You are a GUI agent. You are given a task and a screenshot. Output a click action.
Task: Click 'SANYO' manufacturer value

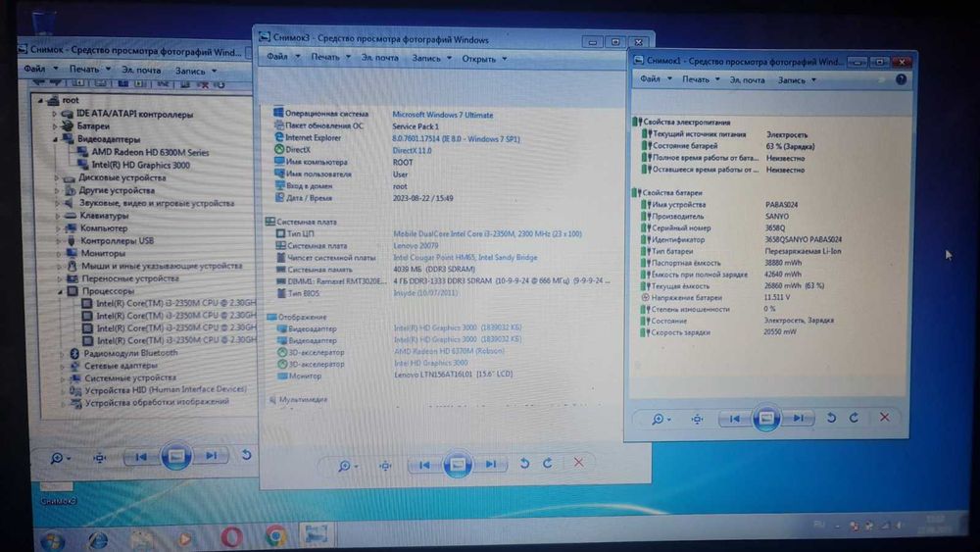click(x=776, y=217)
